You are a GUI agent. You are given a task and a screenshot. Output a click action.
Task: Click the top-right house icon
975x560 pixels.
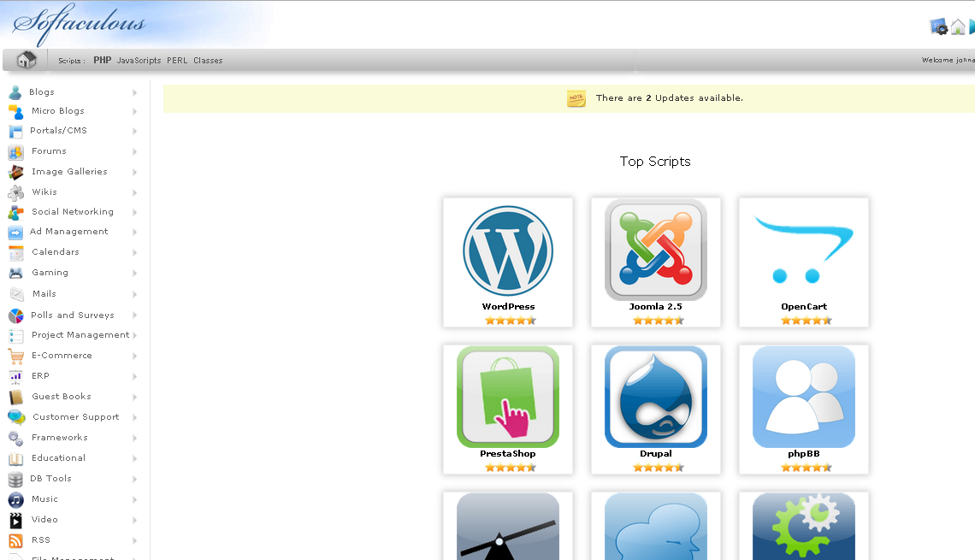pos(958,27)
